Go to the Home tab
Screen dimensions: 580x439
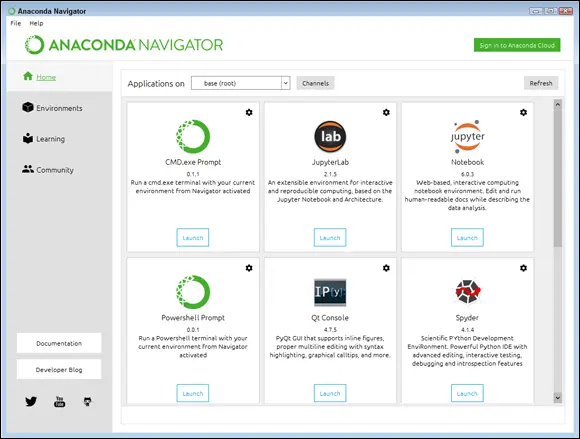tap(59, 77)
